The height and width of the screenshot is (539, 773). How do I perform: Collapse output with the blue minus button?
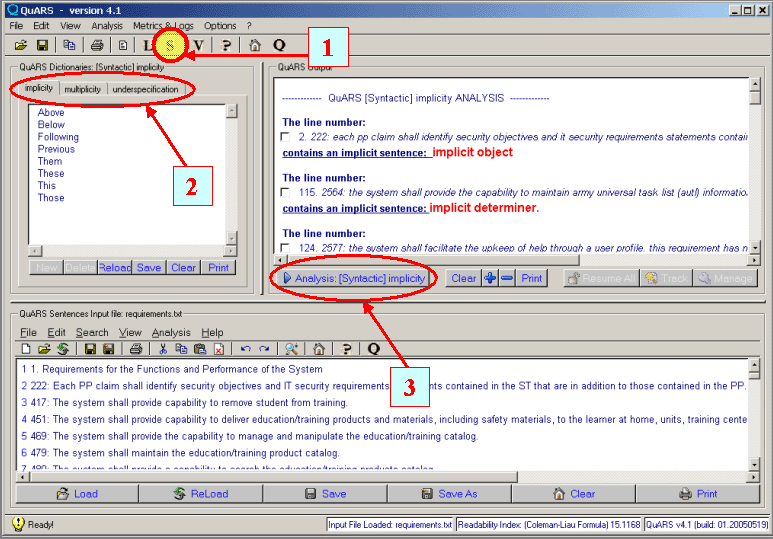507,278
